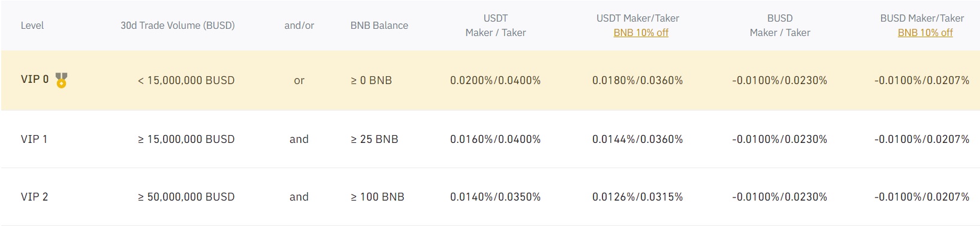
Task: Select the < 15,000,000 BUSD volume cell
Action: coord(186,80)
